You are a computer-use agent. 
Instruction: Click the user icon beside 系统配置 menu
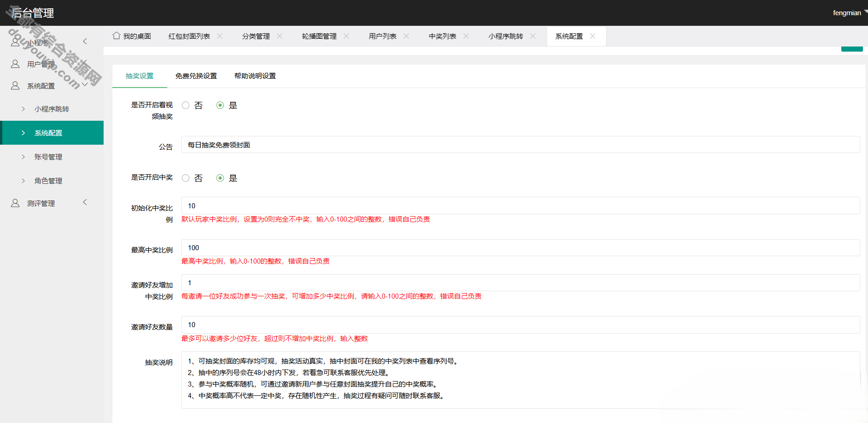pos(15,86)
